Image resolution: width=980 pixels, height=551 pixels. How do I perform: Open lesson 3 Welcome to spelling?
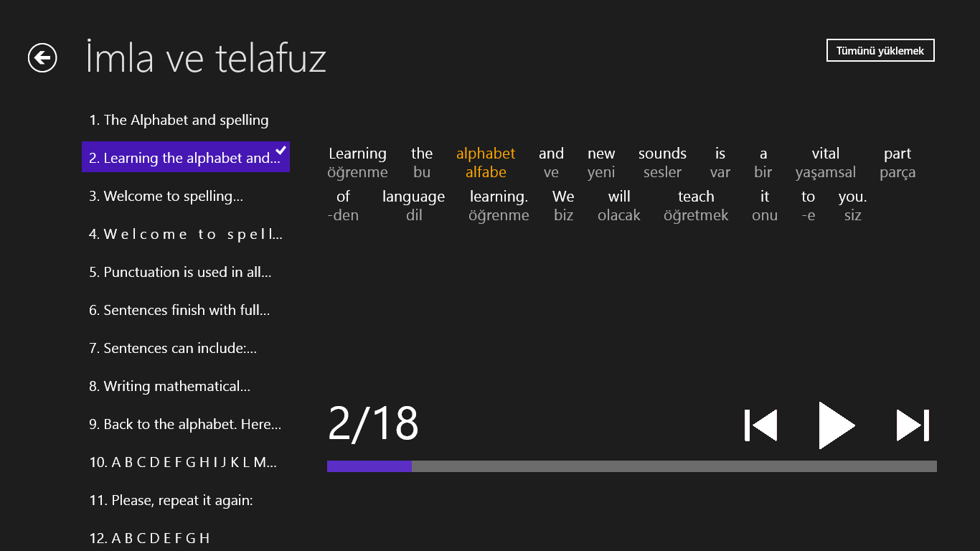click(166, 196)
